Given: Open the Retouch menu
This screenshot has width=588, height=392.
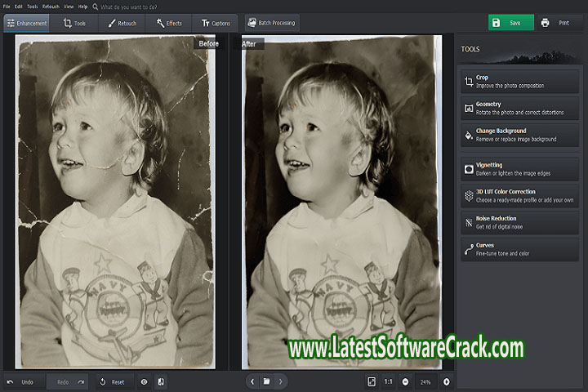Looking at the screenshot, I should point(51,7).
